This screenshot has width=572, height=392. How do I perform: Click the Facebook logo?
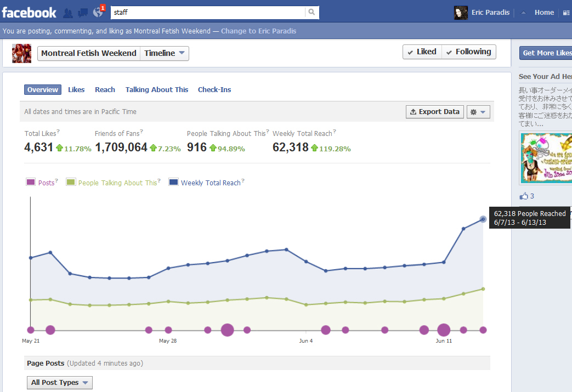tap(29, 13)
